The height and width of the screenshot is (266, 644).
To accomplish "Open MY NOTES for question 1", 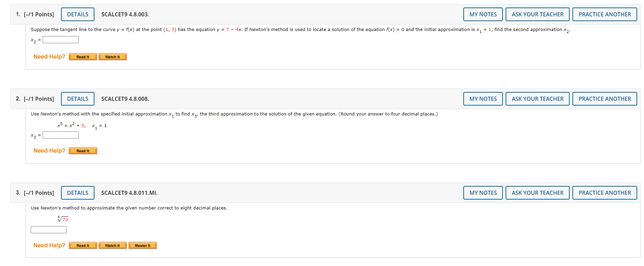I will pyautogui.click(x=482, y=14).
